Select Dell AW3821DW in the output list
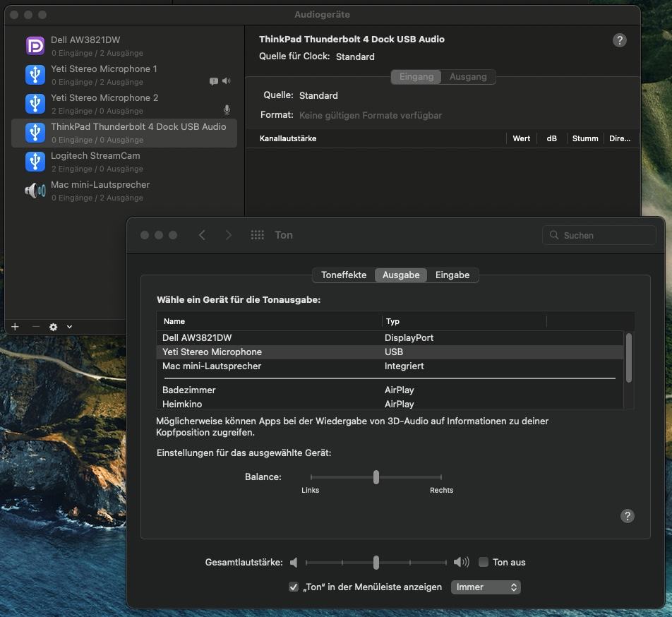 (390, 337)
